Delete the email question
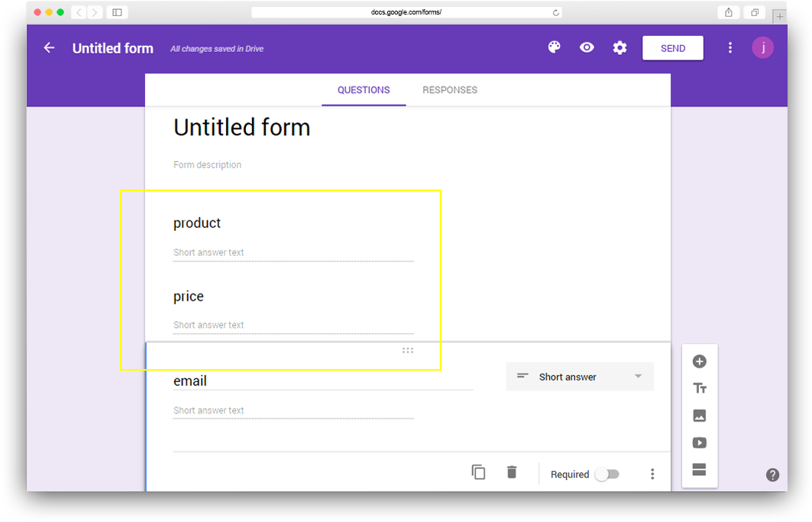The image size is (812, 522). [x=512, y=472]
